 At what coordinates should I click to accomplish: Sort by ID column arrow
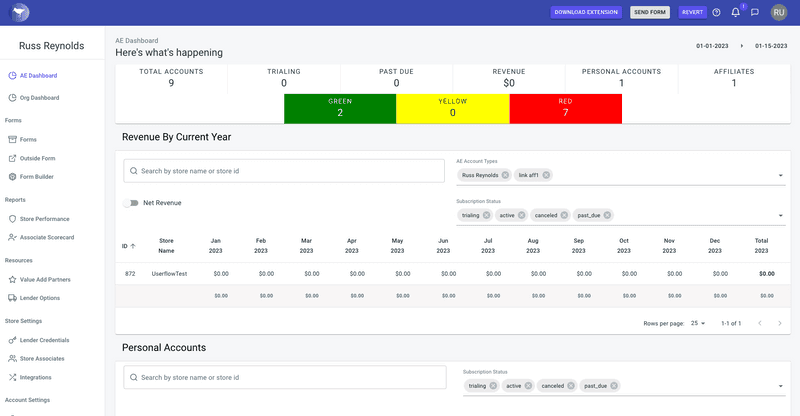133,246
